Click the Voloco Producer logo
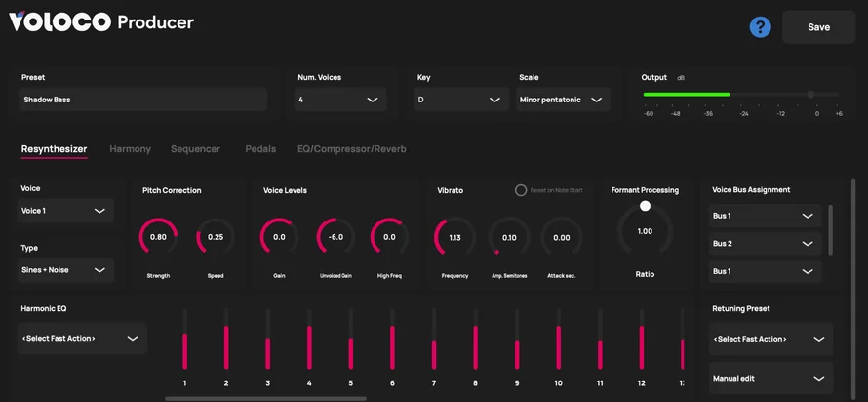The width and height of the screenshot is (868, 402). (x=101, y=22)
